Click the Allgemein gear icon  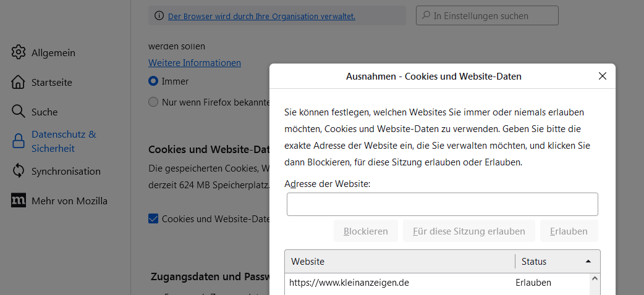tap(19, 52)
